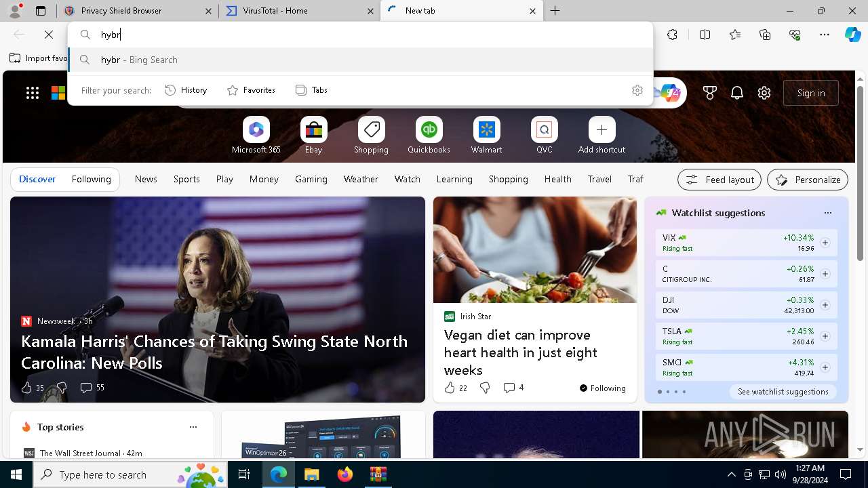Click the Sign in button
The width and height of the screenshot is (868, 488).
(x=811, y=93)
